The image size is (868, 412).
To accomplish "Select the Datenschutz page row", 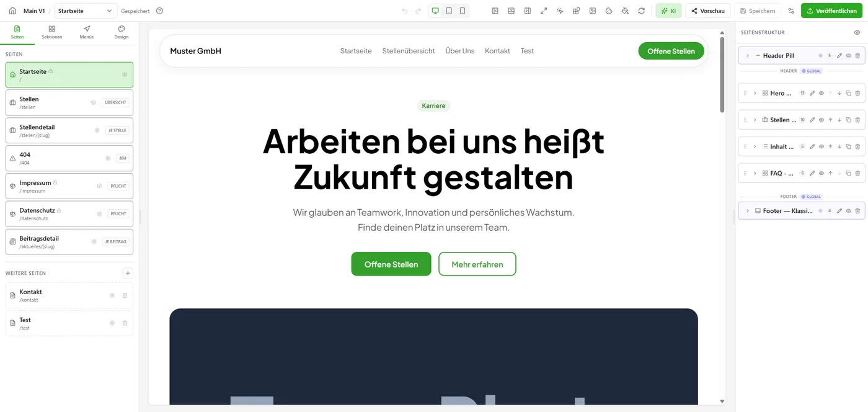I will tap(69, 213).
